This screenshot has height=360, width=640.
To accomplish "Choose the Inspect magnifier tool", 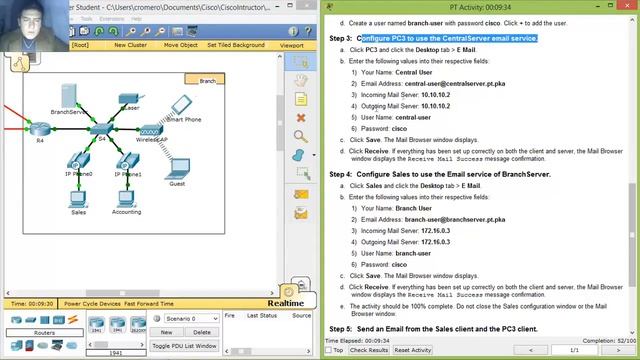I will tap(301, 136).
